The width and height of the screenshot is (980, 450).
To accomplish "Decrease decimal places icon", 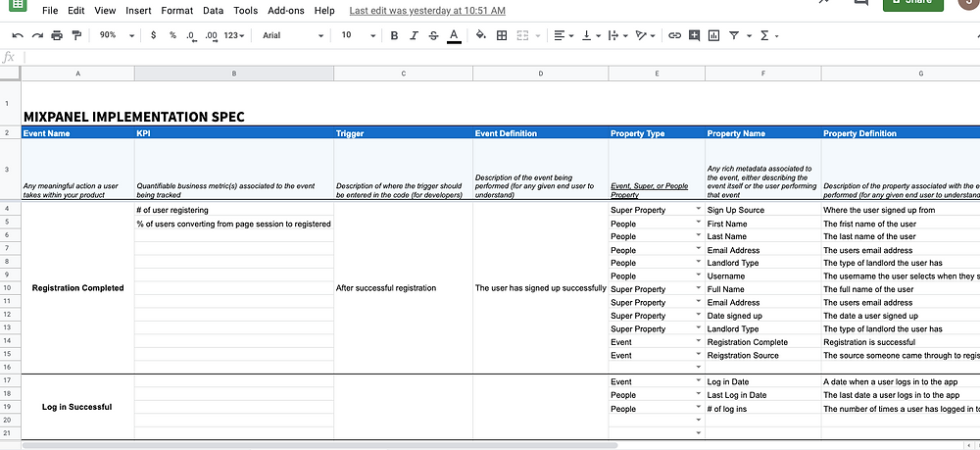I will [191, 36].
